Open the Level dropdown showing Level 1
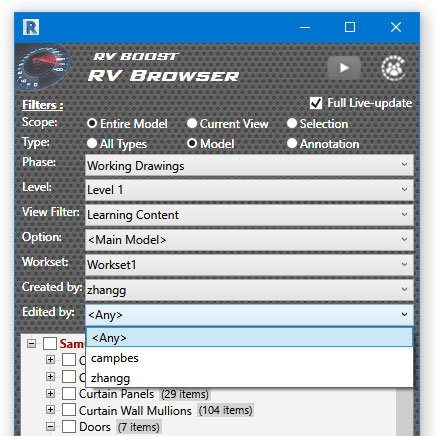Image resolution: width=436 pixels, height=436 pixels. point(249,190)
